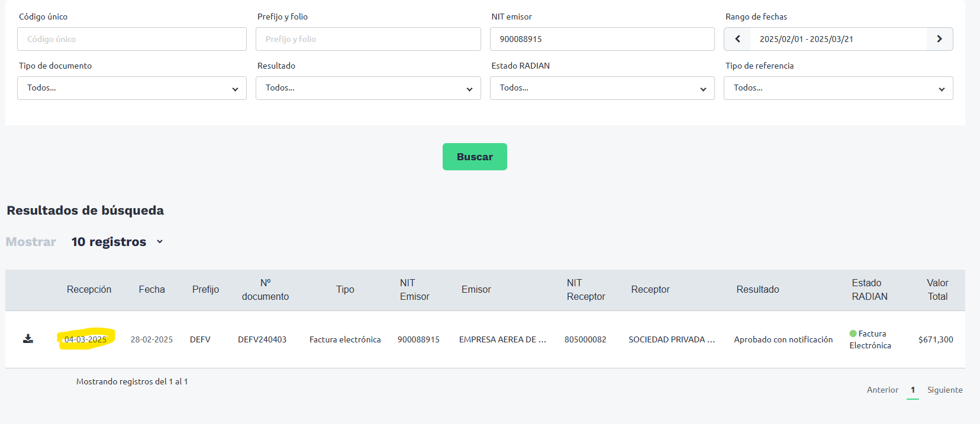Sort by the Recepción column header
Viewport: 980px width, 424px height.
[89, 289]
